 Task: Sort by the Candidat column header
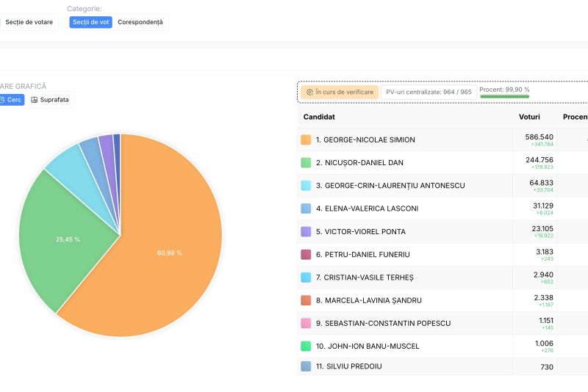(319, 117)
